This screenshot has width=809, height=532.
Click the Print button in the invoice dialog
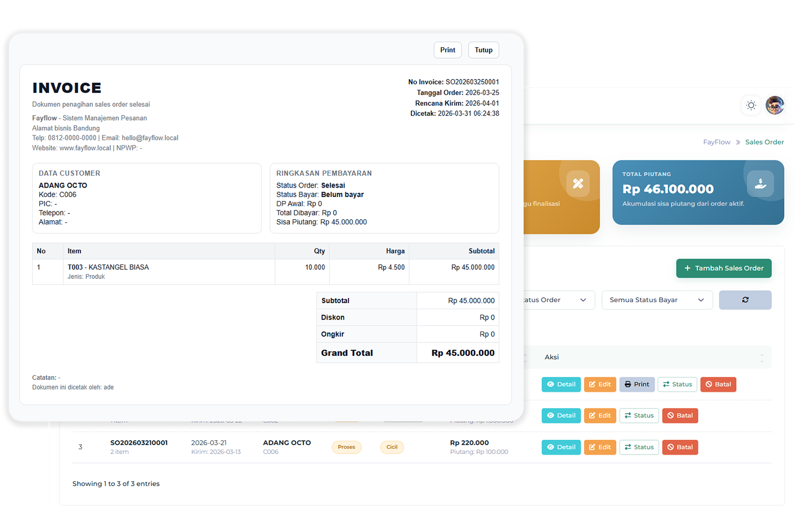[x=448, y=50]
